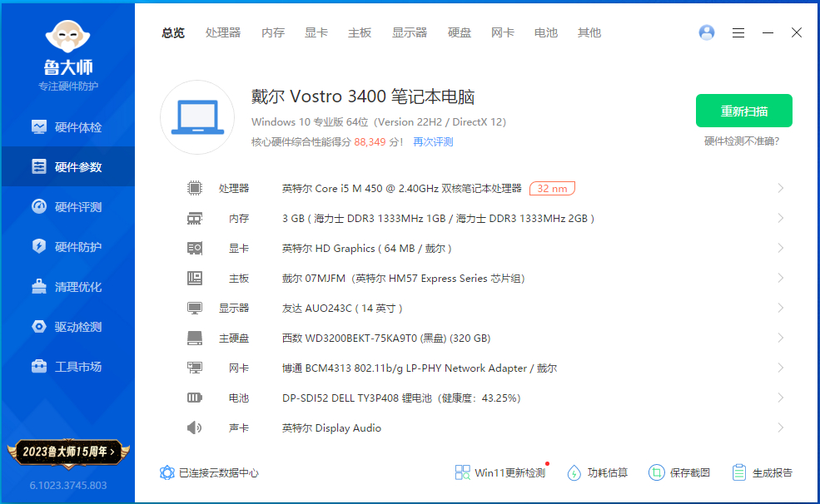Click the 主硬盘 disk icon
820x504 pixels.
point(195,338)
